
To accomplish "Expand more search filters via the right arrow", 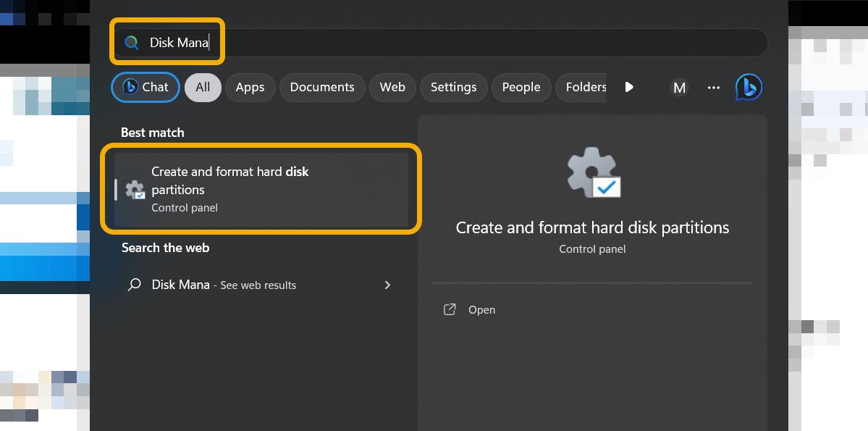I will pyautogui.click(x=628, y=87).
